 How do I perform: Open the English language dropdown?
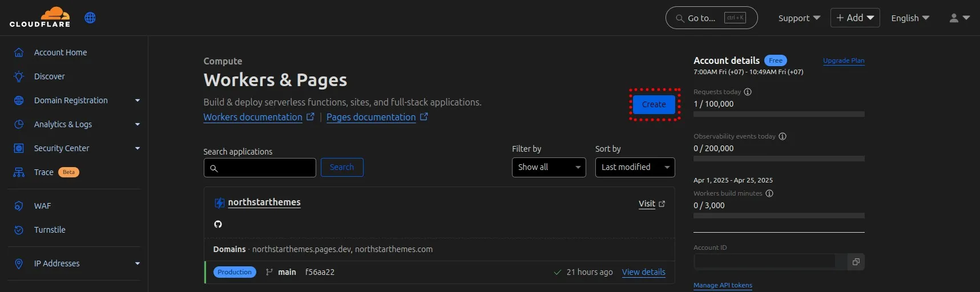(x=910, y=18)
